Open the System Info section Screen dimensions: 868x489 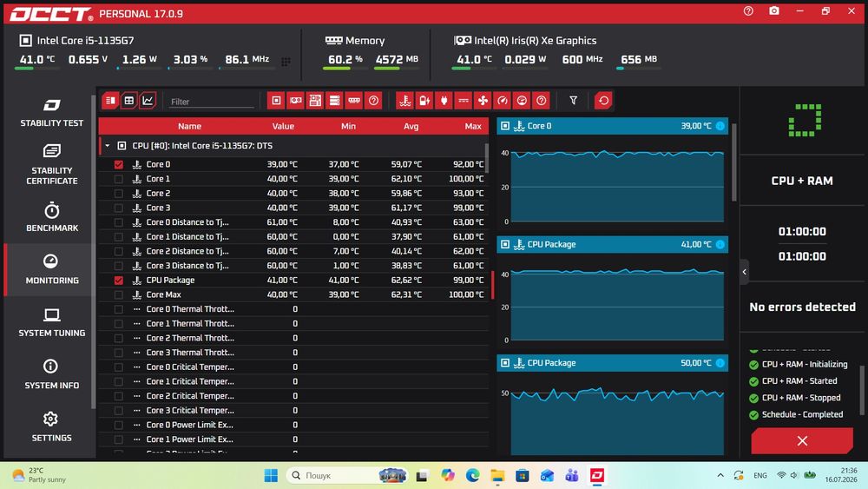(51, 374)
